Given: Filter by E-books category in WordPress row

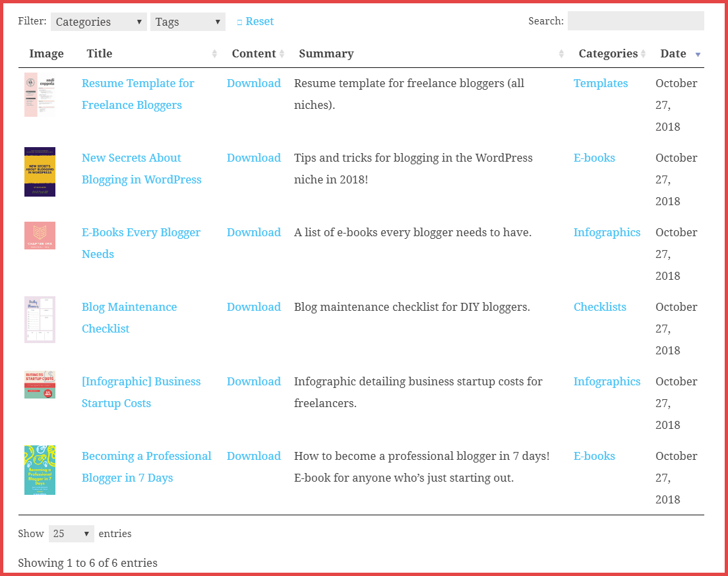Looking at the screenshot, I should pos(594,158).
